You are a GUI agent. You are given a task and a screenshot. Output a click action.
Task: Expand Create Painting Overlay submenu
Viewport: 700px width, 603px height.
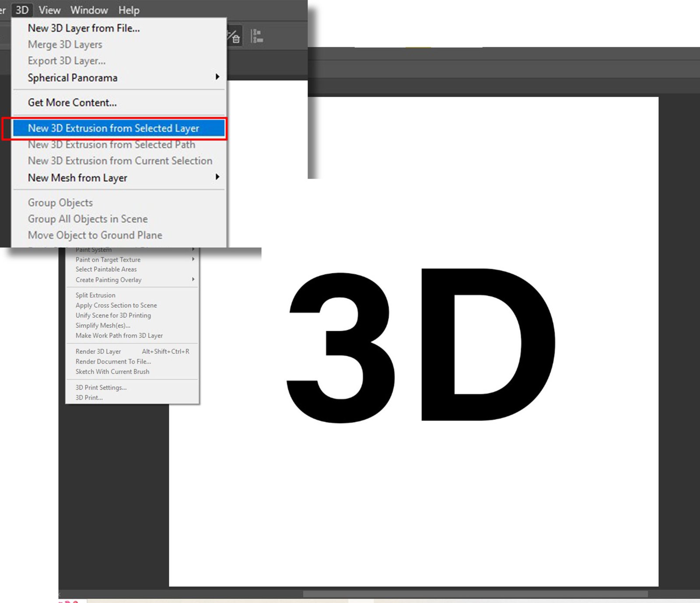[132, 280]
